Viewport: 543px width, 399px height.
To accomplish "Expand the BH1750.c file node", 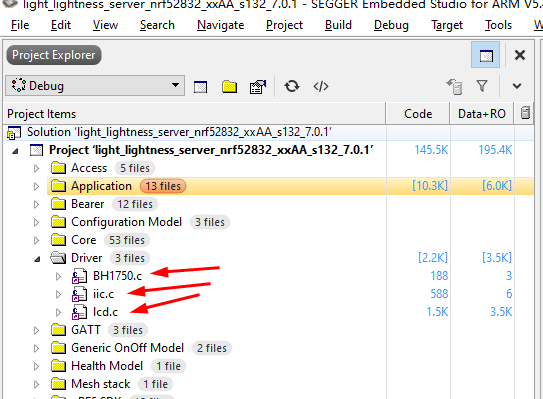I will [58, 276].
